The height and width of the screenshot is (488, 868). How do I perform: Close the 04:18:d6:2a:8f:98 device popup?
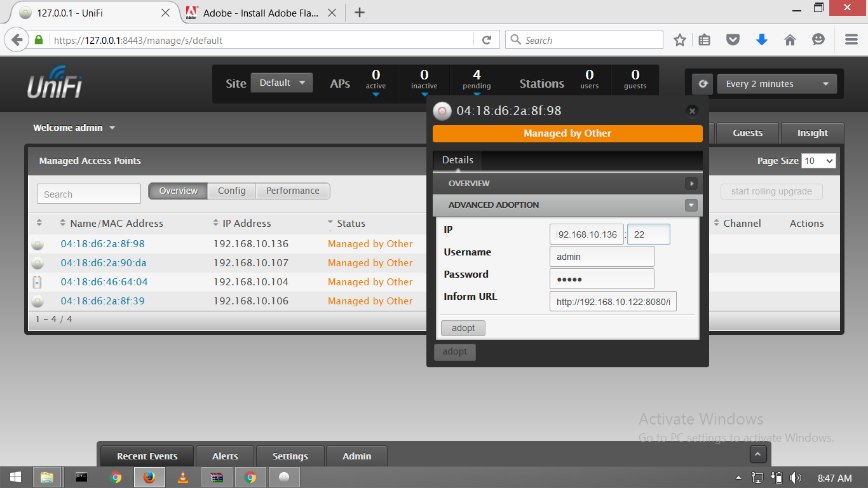(692, 111)
